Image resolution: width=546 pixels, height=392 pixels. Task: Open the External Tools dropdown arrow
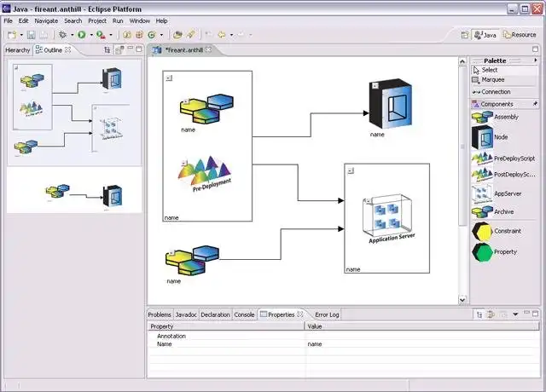[x=111, y=35]
